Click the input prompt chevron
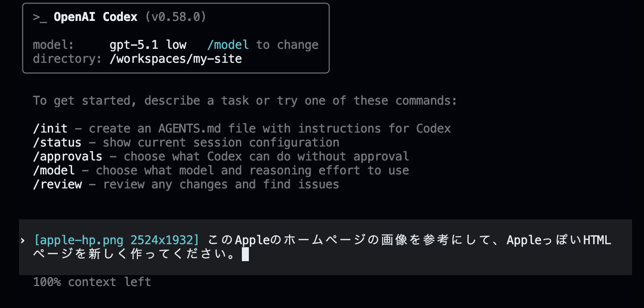 point(23,241)
